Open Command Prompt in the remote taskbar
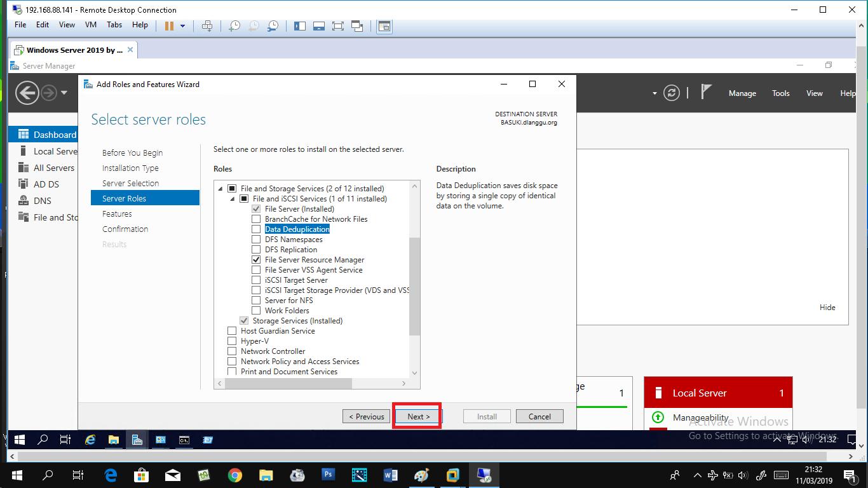The image size is (868, 488). tap(184, 439)
